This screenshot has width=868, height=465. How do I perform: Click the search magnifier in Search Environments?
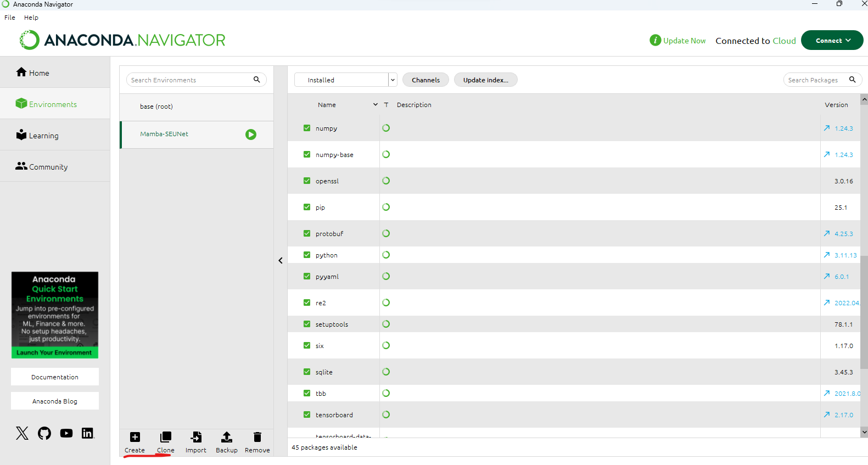[x=256, y=80]
